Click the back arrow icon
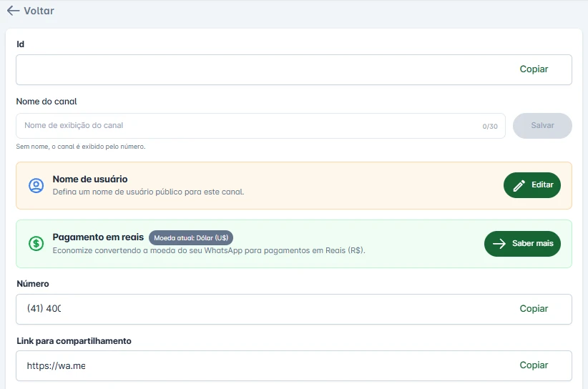588x389 pixels. (x=13, y=11)
